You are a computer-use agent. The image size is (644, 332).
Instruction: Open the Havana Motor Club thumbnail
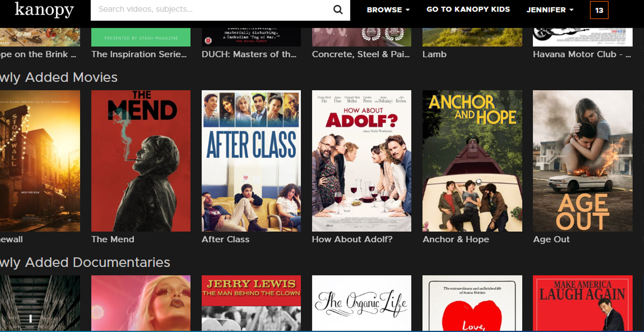[583, 37]
